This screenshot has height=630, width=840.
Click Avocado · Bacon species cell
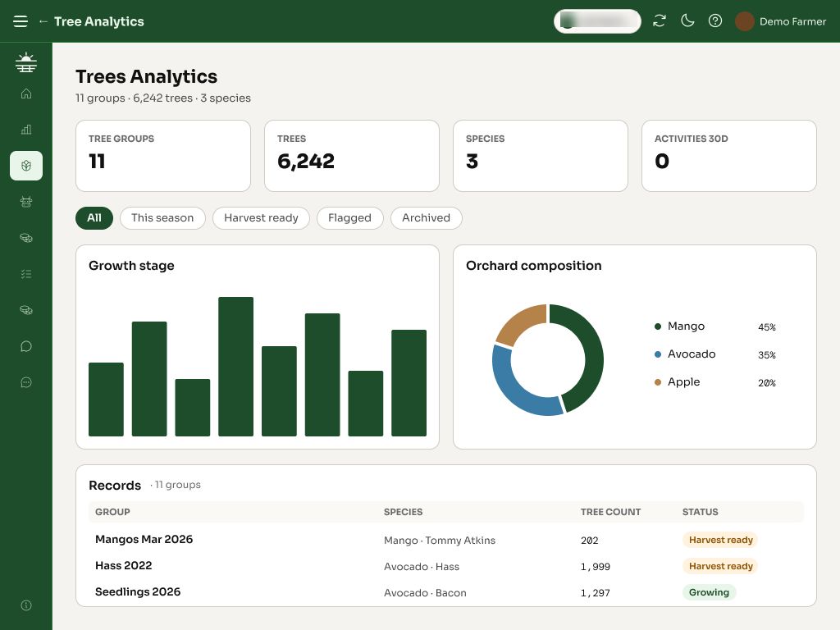coord(425,593)
